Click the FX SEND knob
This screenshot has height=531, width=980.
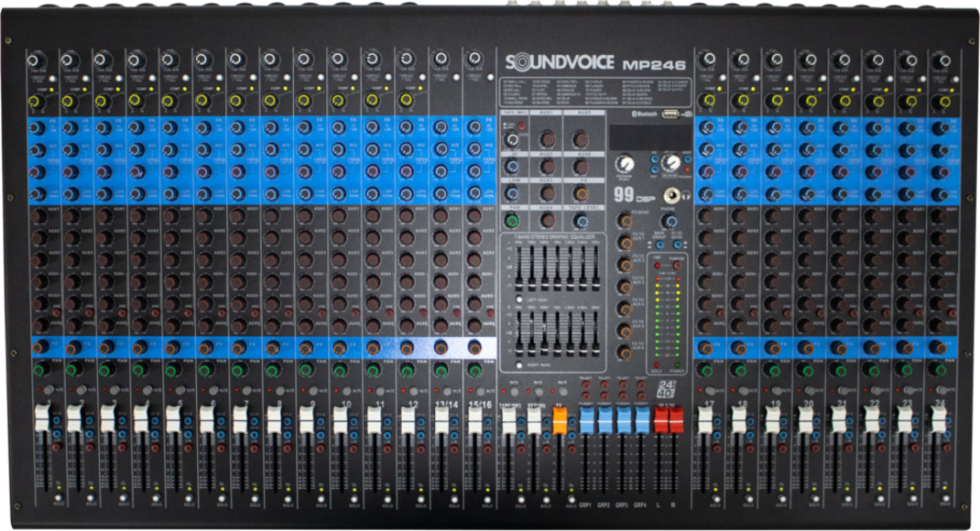tap(625, 220)
